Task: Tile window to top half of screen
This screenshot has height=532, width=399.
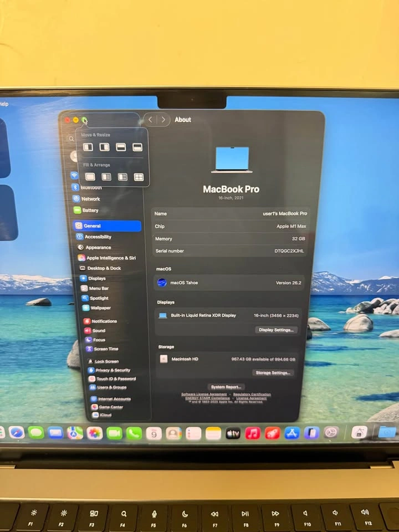Action: click(x=121, y=147)
